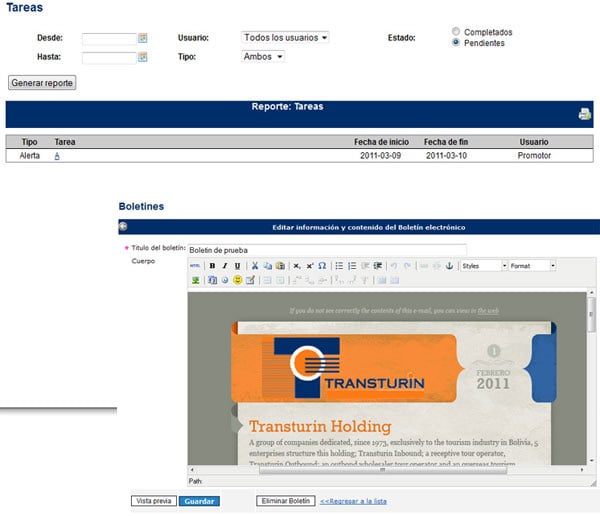Insert an anchor in editor
Image resolution: width=600 pixels, height=516 pixels.
tap(450, 266)
